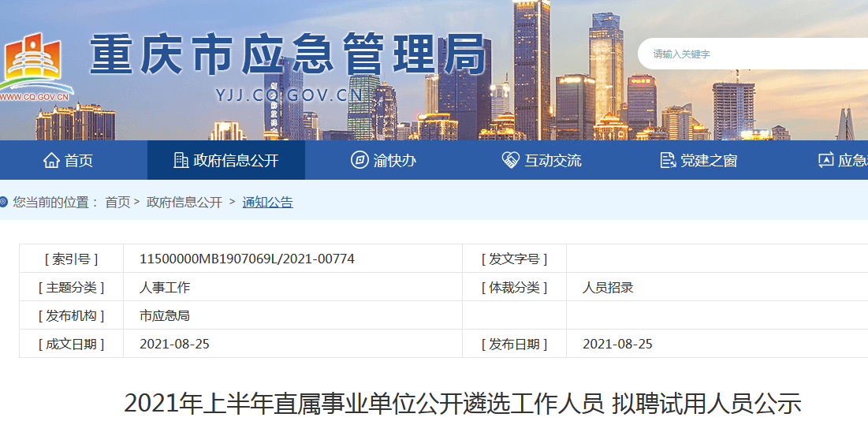Click the building icon beside 政府信息公开
Screen dimensions: 868x421
[181, 160]
